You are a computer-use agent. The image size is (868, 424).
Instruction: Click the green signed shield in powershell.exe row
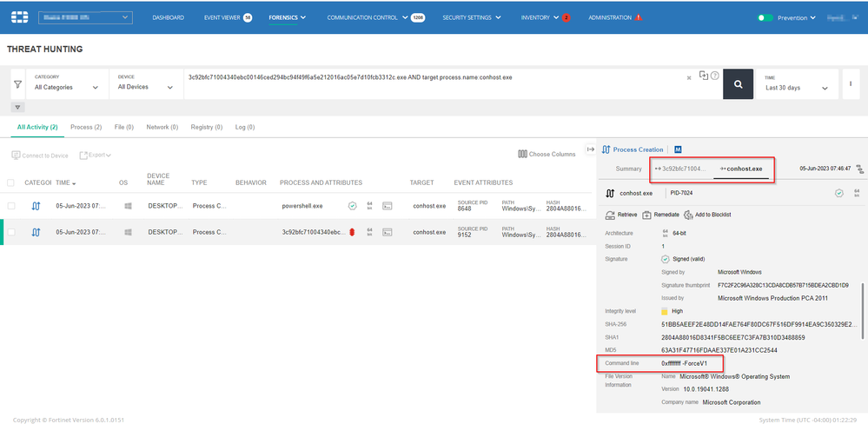(352, 206)
